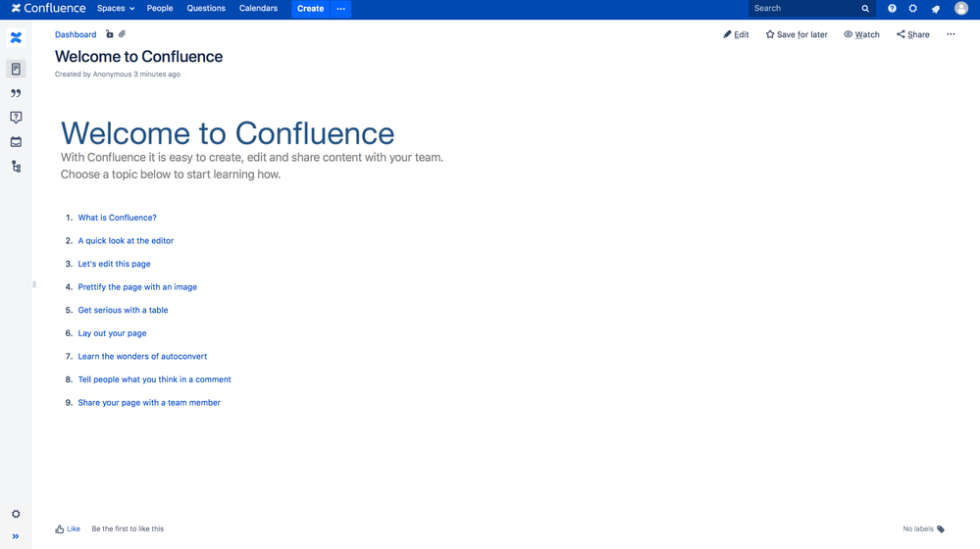Open the page tree icon in sidebar
The height and width of the screenshot is (549, 980).
(16, 166)
